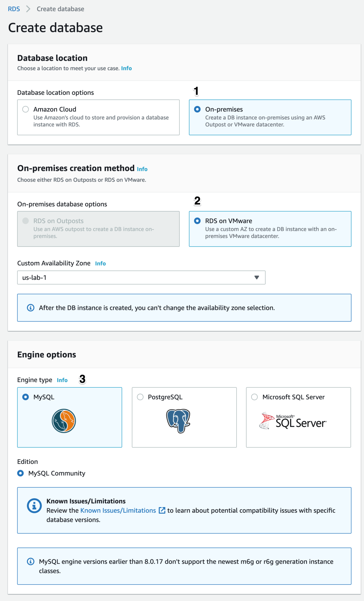
Task: Open Info for On-premises creation method
Action: point(142,169)
